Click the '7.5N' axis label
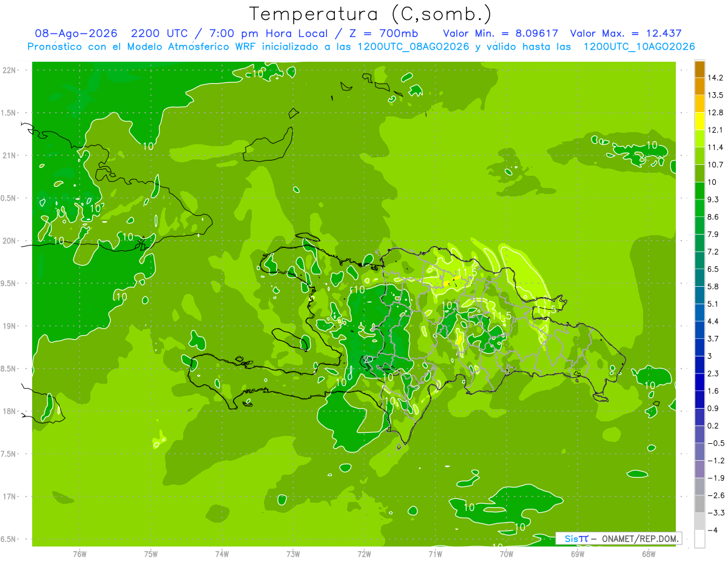Image resolution: width=728 pixels, height=562 pixels. click(x=9, y=454)
